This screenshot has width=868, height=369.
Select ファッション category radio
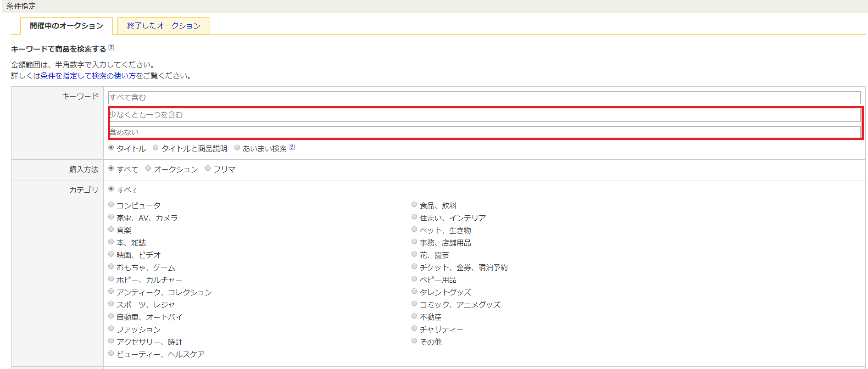(x=111, y=329)
